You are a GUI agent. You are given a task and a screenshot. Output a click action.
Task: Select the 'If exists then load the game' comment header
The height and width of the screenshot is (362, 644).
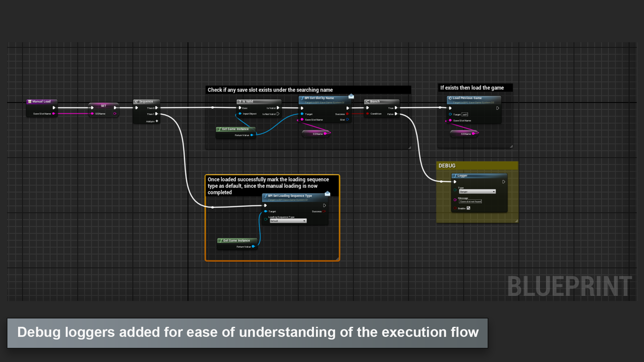[x=472, y=88]
